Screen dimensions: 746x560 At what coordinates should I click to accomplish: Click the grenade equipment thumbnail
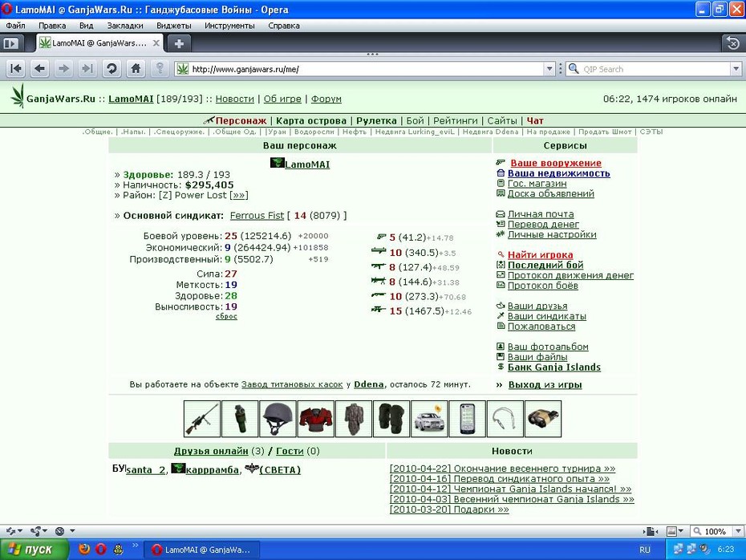click(240, 419)
